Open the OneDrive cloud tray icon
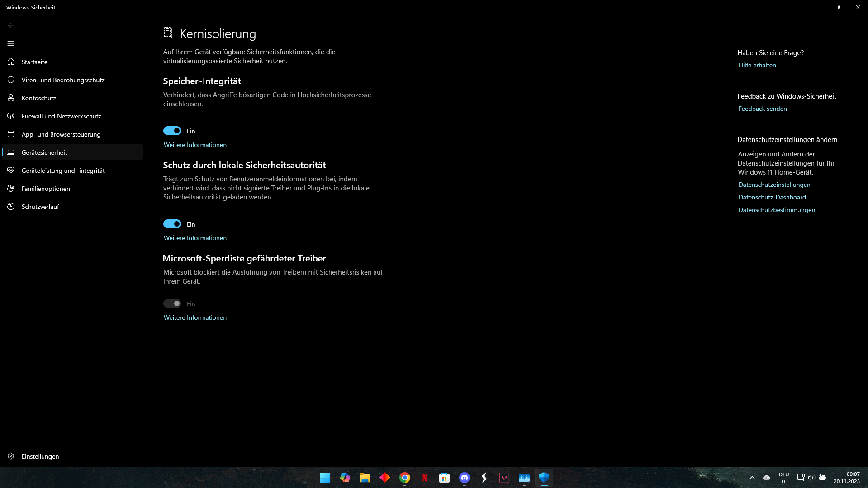 point(767,478)
